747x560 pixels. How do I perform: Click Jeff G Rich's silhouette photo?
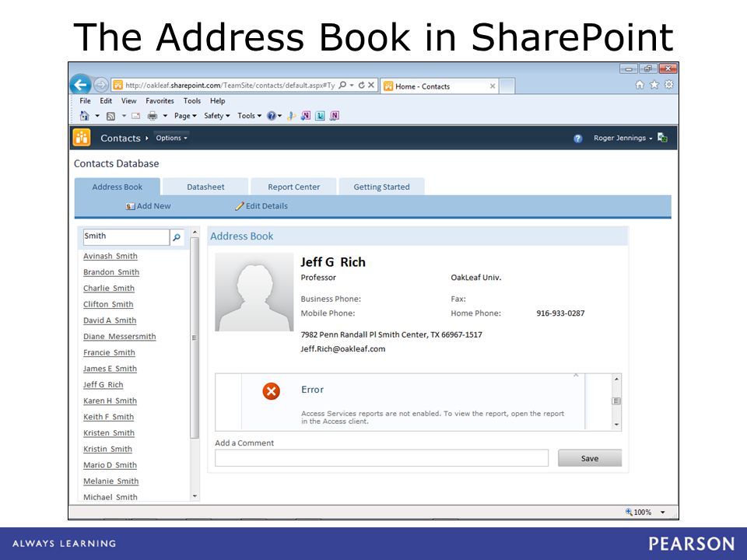click(254, 292)
